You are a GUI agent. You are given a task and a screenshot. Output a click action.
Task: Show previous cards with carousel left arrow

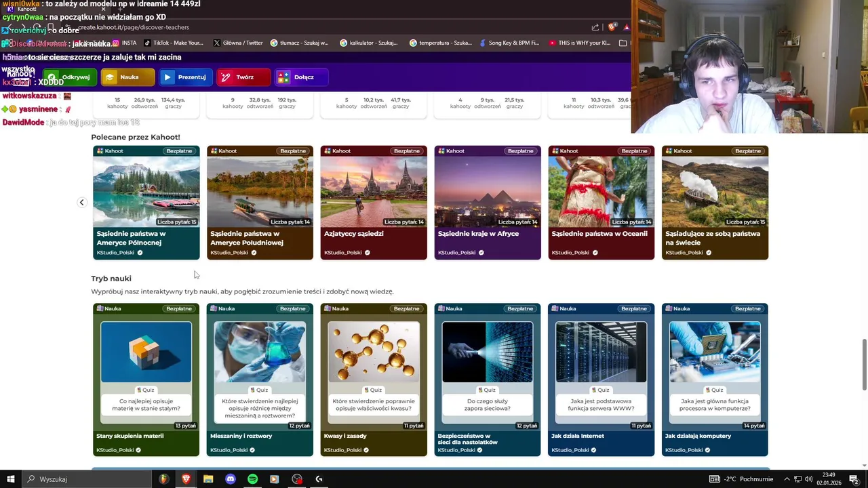click(81, 202)
